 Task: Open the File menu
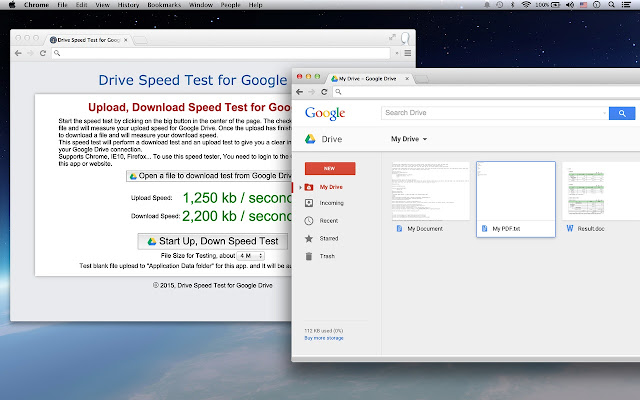(x=62, y=5)
